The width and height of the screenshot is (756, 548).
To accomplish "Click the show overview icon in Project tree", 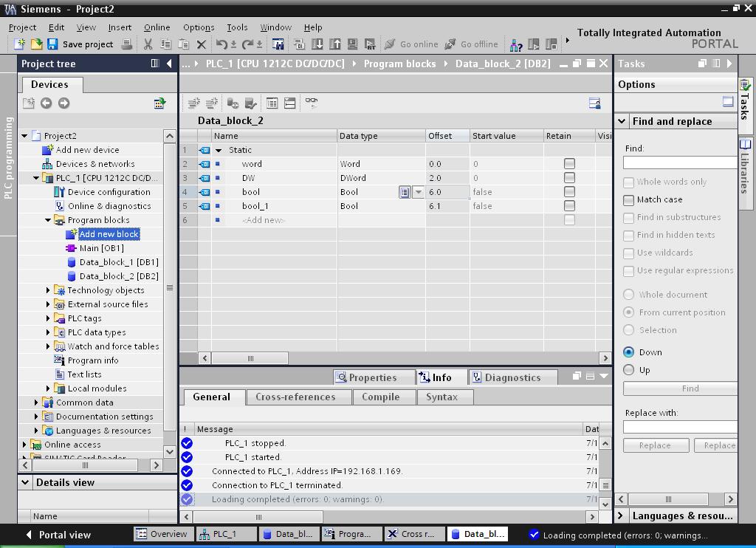I will tap(159, 103).
